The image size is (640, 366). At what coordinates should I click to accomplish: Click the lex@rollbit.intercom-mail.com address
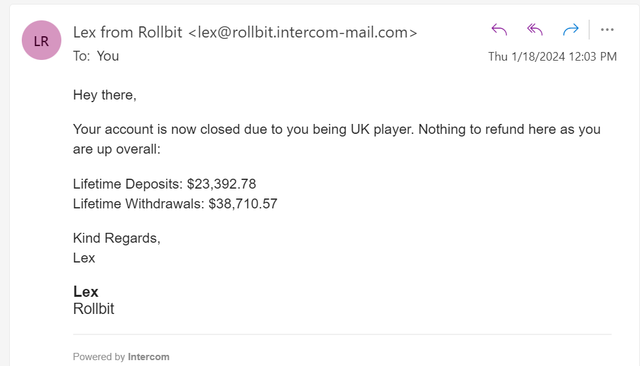[x=302, y=32]
